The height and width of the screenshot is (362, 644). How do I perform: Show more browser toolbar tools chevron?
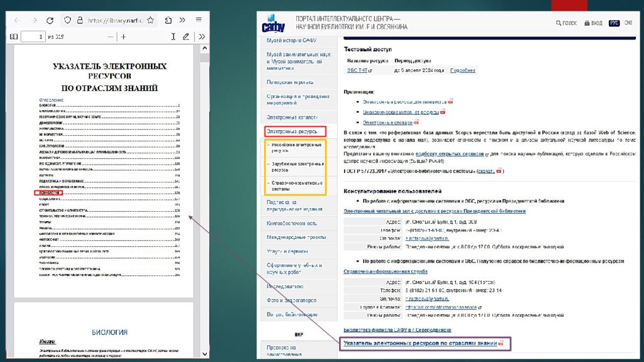pos(182,20)
